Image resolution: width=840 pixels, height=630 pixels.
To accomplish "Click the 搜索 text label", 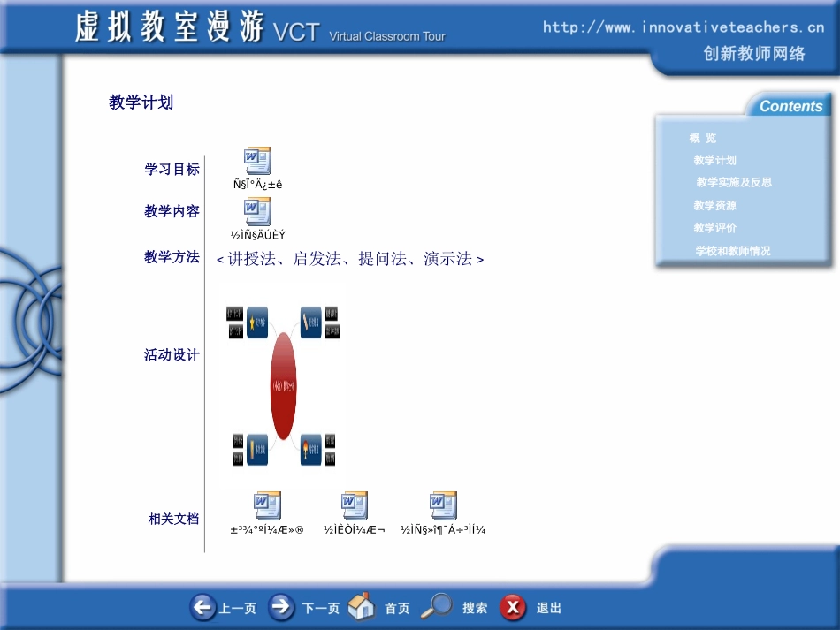I will click(x=475, y=608).
